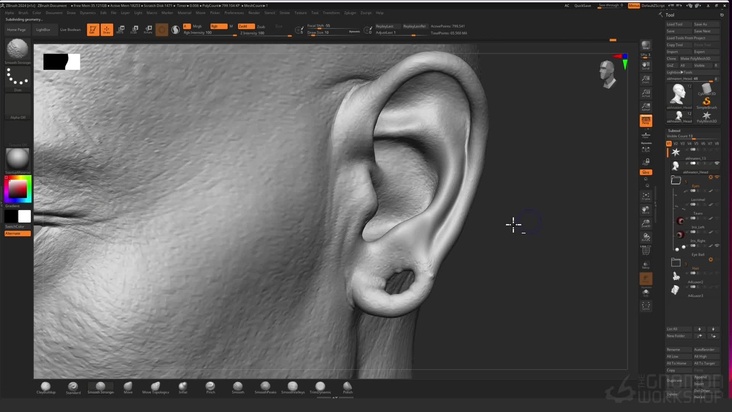Toggle the Gizmo 3D circular button
The height and width of the screenshot is (412, 732).
(162, 30)
